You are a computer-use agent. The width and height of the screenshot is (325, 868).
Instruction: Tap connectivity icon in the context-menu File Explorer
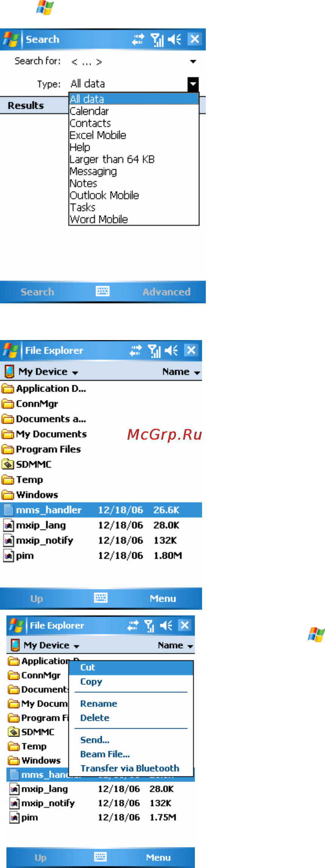click(x=133, y=625)
